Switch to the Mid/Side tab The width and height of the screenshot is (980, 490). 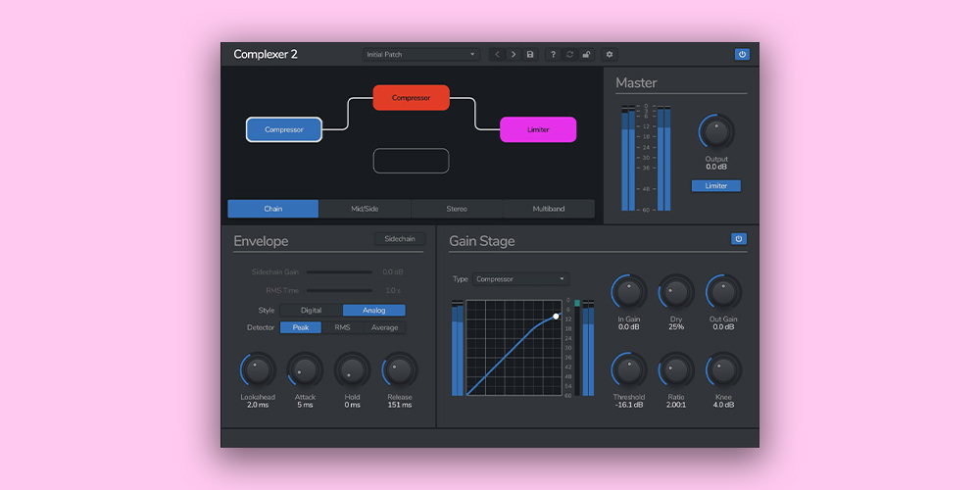pyautogui.click(x=365, y=209)
